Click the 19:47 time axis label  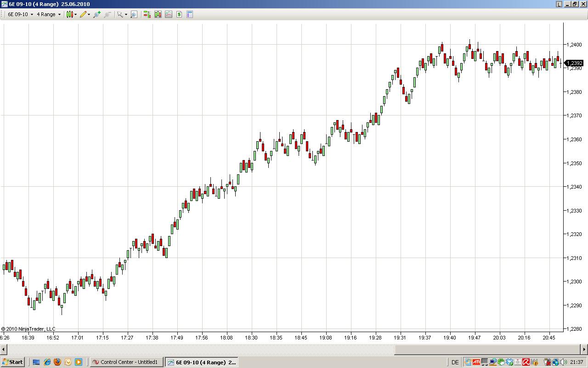click(x=475, y=338)
